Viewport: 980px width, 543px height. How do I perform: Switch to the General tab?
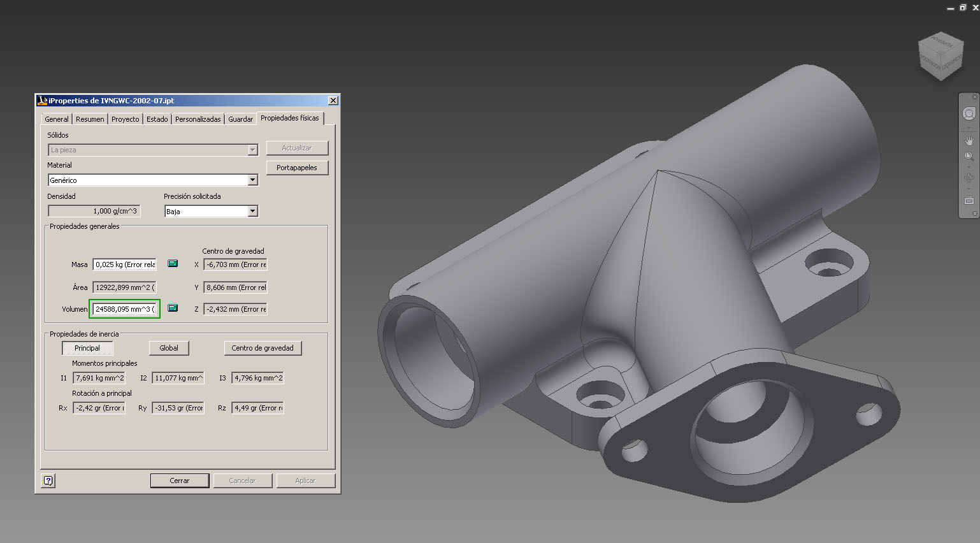pyautogui.click(x=57, y=119)
